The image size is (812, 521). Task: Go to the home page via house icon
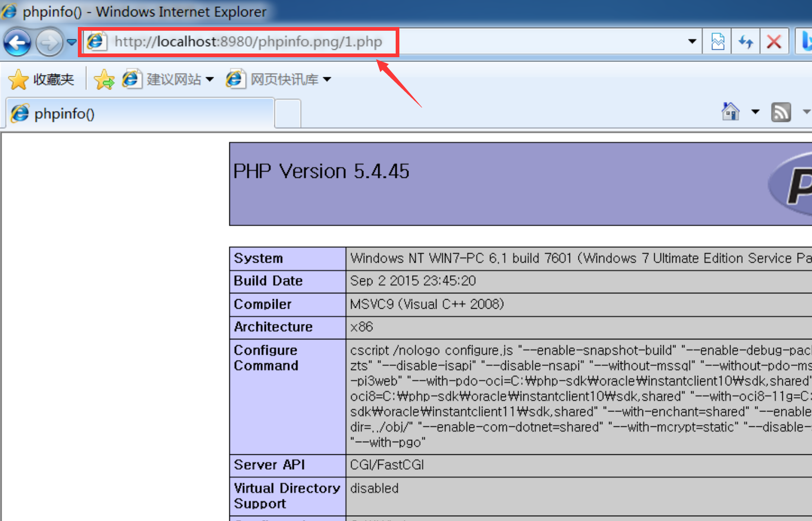[730, 112]
